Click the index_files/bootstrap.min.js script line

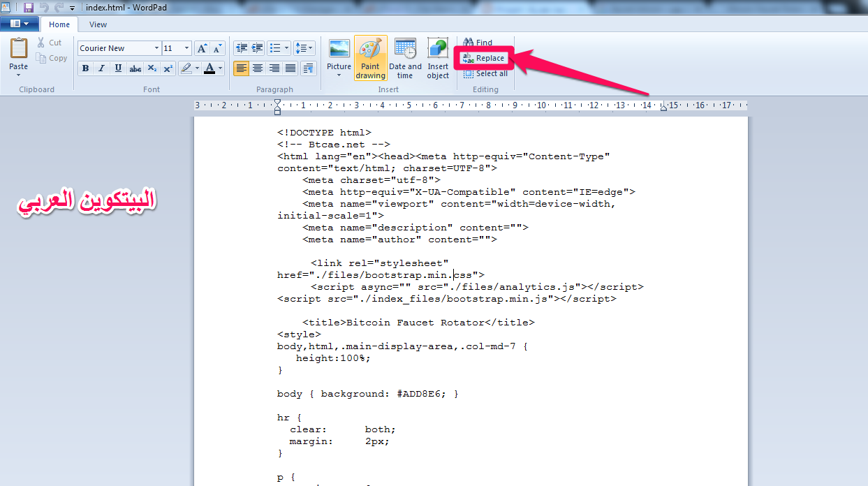[447, 298]
